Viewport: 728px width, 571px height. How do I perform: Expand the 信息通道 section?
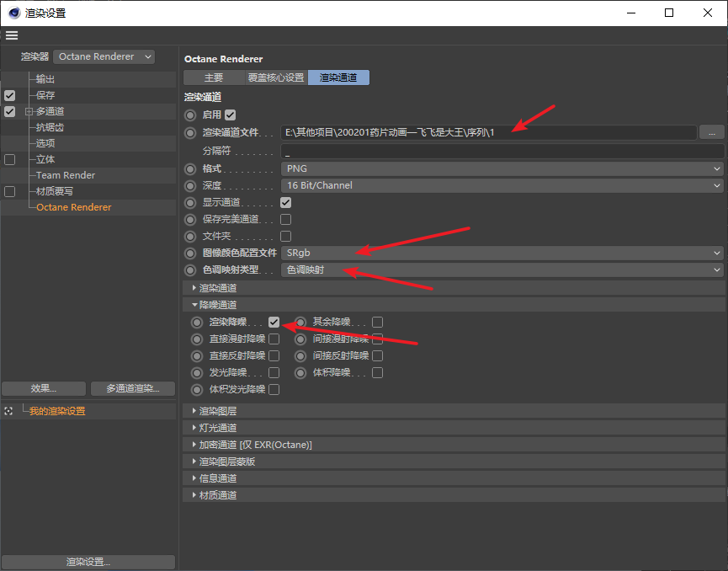point(454,478)
